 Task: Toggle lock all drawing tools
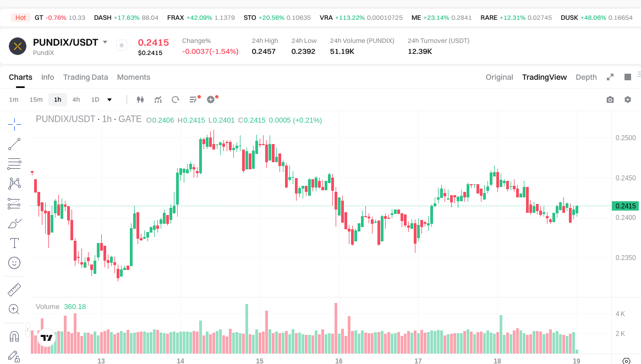click(x=14, y=356)
